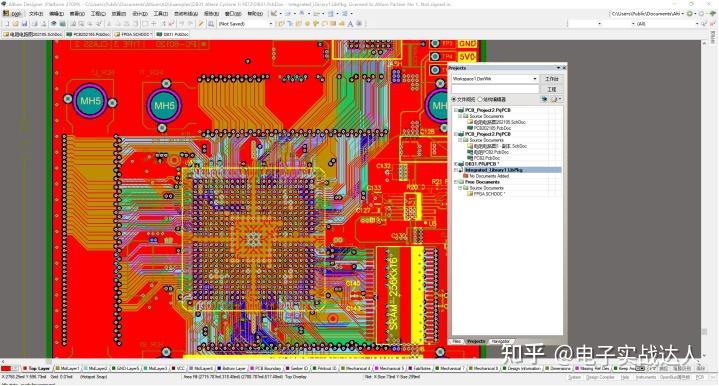Activate the Move Selection crosshair tool
The image size is (719, 386).
point(153,23)
